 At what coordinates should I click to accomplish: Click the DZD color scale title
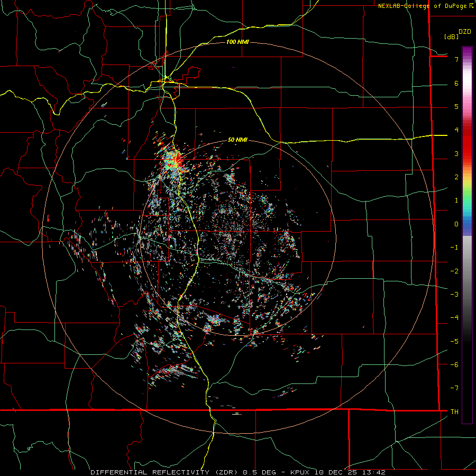[x=465, y=32]
